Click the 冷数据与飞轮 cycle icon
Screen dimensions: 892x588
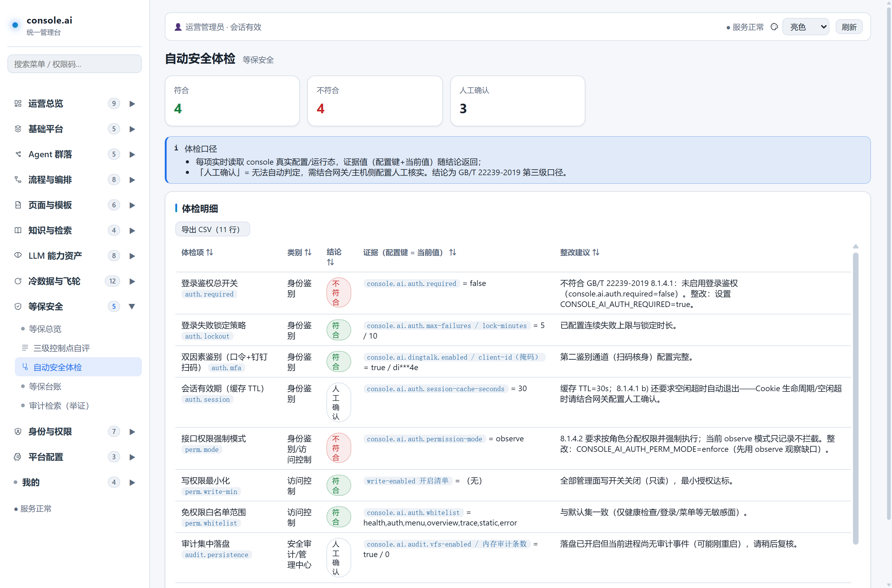click(x=18, y=281)
